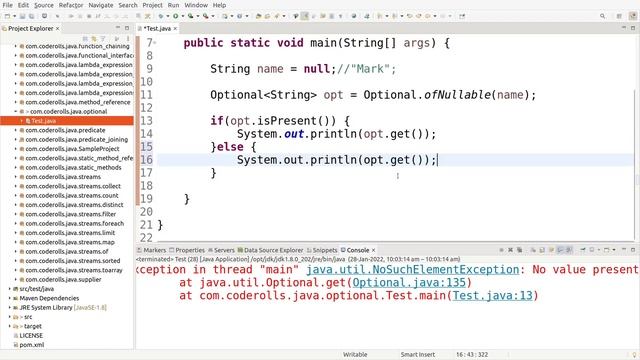Click the External Tools run icon

click(x=206, y=16)
